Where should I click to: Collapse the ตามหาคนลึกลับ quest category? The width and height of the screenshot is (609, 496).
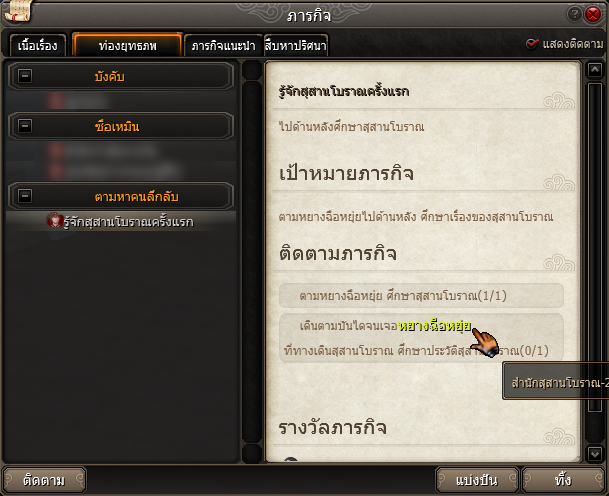(25, 195)
